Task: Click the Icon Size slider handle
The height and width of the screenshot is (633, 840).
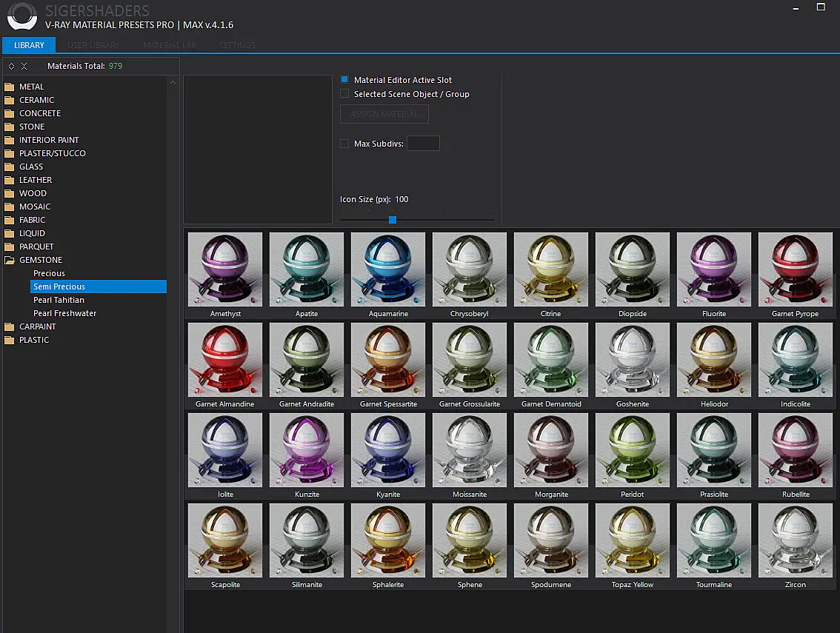Action: (x=393, y=220)
